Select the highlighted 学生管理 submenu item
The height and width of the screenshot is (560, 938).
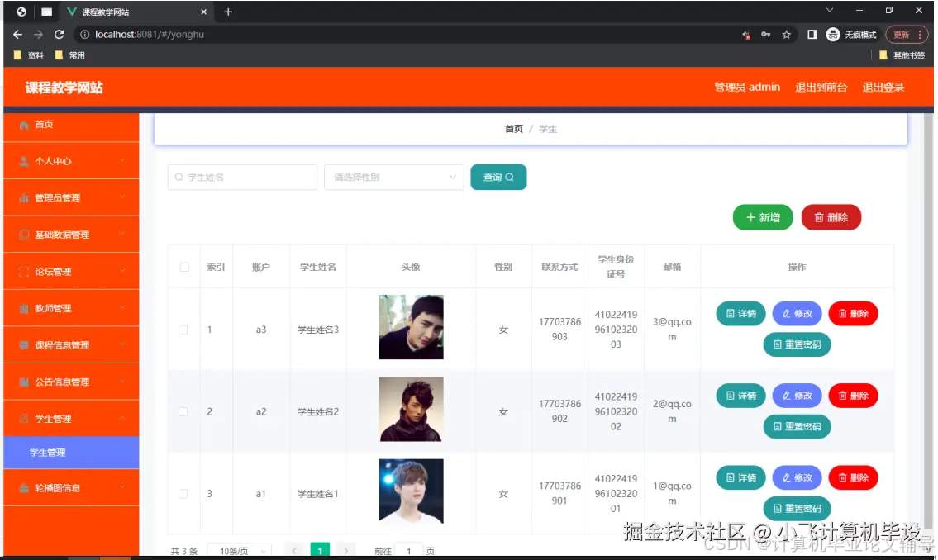point(71,453)
